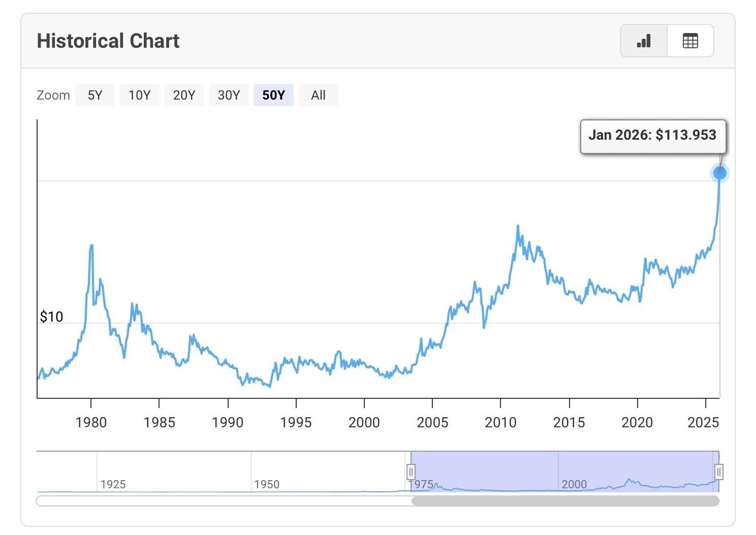Viewport: 756px width, 535px height.
Task: Click the horizontal scrollbar thumb
Action: pyautogui.click(x=565, y=501)
